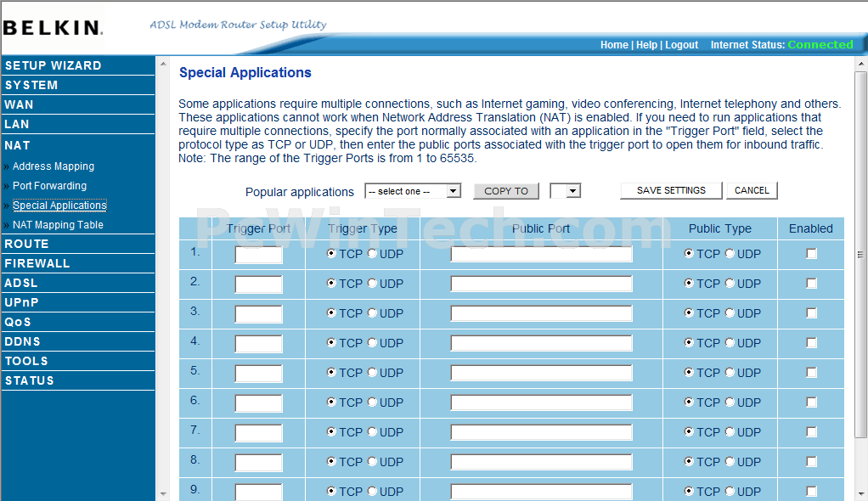Image resolution: width=868 pixels, height=501 pixels.
Task: Select TCP public type for row 8
Action: [x=689, y=462]
